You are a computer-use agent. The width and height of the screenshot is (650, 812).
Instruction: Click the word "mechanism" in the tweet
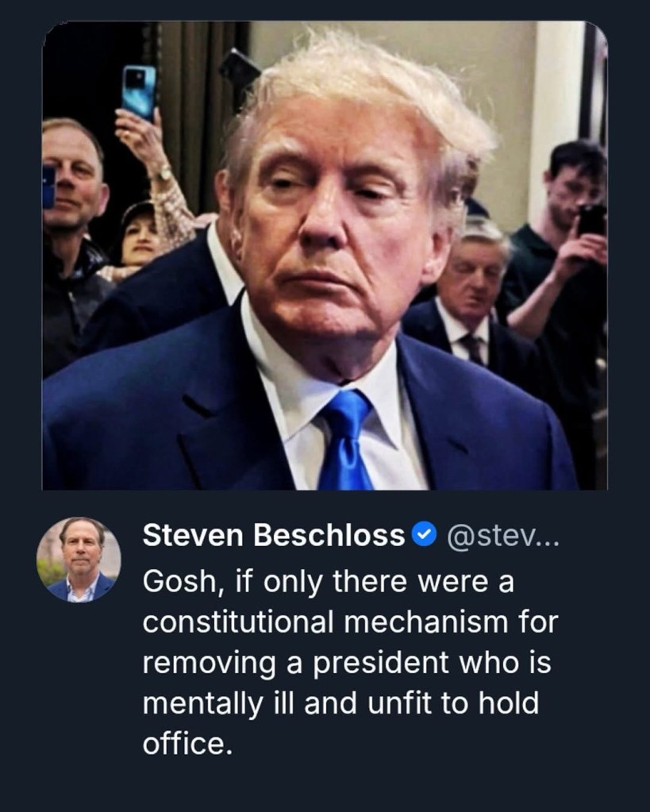coord(425,622)
